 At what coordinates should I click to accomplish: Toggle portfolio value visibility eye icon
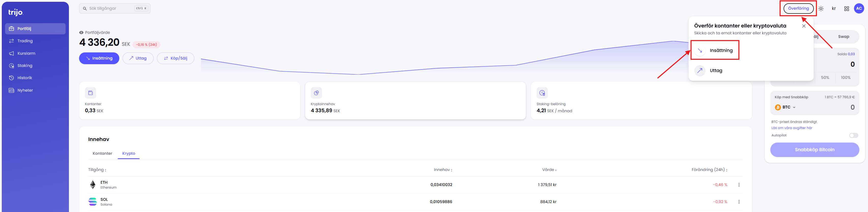[x=81, y=33]
